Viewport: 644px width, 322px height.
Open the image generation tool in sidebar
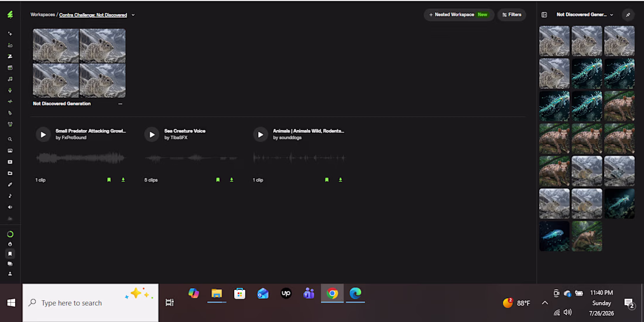[x=11, y=45]
